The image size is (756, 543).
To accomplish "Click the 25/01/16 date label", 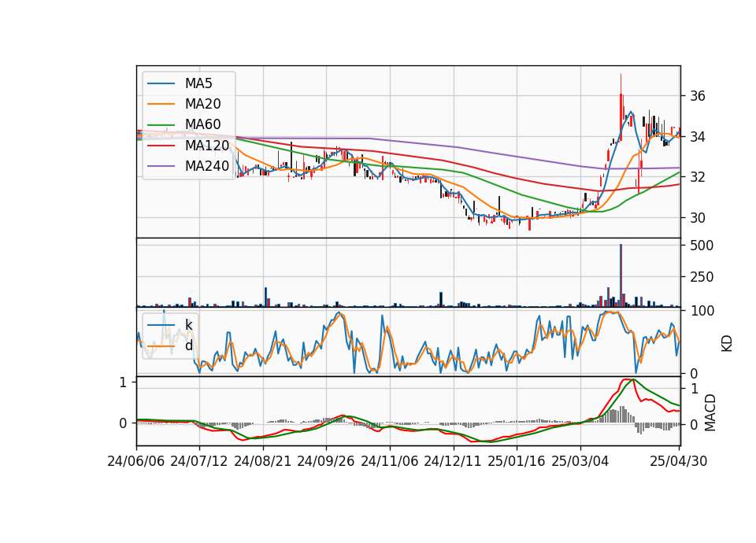I will (x=517, y=461).
